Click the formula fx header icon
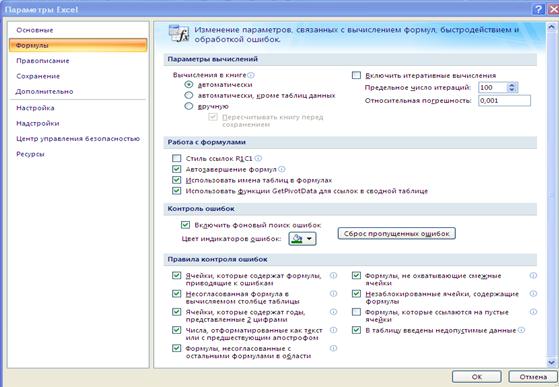Viewport: 559px width, 387px height. (179, 33)
